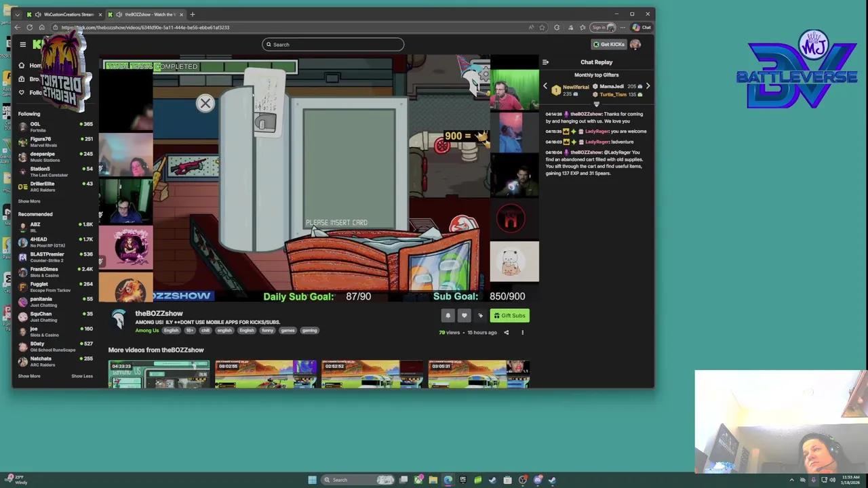The width and height of the screenshot is (868, 488).
Task: Open DrillerElite ARC Raiders channel
Action: [56, 186]
